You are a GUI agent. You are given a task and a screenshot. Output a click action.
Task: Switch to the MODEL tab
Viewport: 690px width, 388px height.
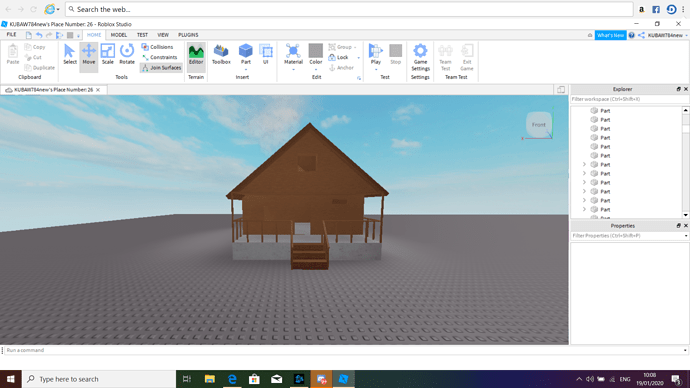click(118, 35)
